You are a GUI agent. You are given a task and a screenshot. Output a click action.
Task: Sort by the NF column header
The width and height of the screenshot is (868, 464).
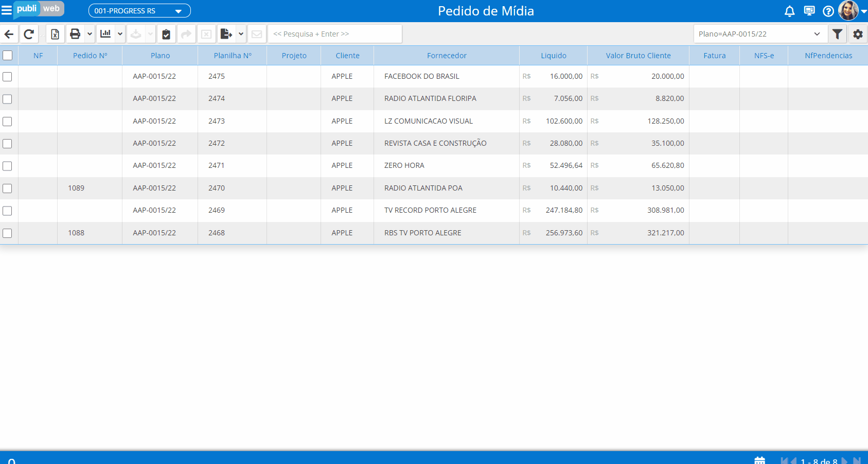(38, 56)
